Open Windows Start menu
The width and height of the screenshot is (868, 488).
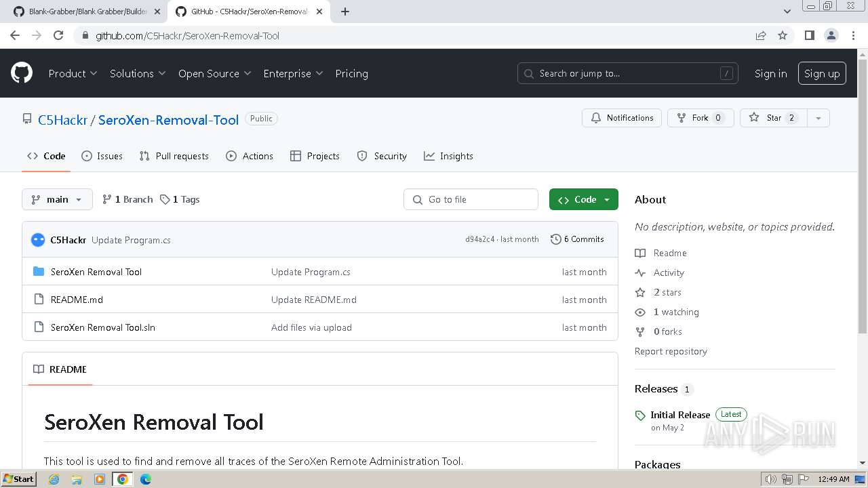18,479
